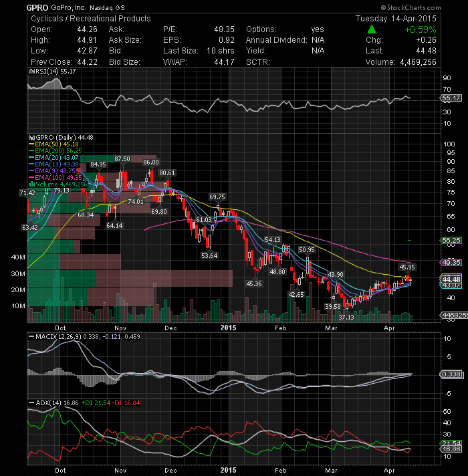Click the Tuesday 14-Apr-2015 date
Image resolution: width=468 pixels, height=476 pixels.
[396, 19]
